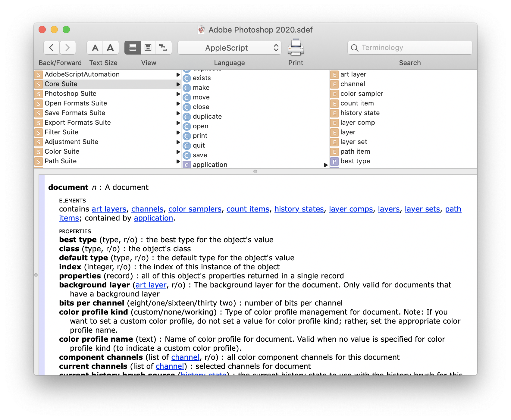Expand arrow beside application class
Screen dimensions: 511x420
[x=326, y=165]
